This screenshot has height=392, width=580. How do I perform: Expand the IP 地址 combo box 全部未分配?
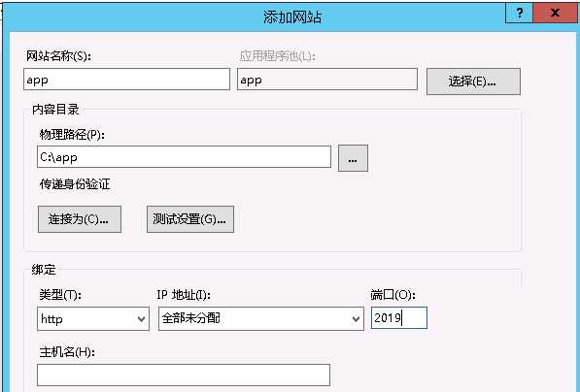260,318
